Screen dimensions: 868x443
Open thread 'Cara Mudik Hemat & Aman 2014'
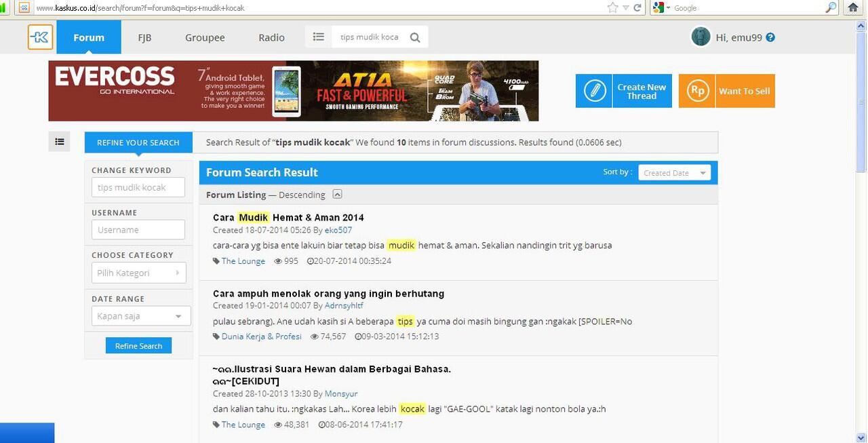[x=288, y=218]
